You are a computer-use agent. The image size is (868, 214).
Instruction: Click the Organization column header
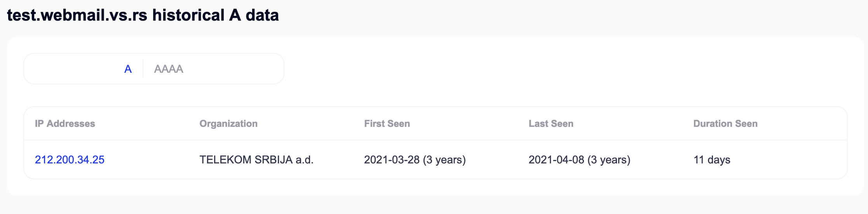pos(228,123)
